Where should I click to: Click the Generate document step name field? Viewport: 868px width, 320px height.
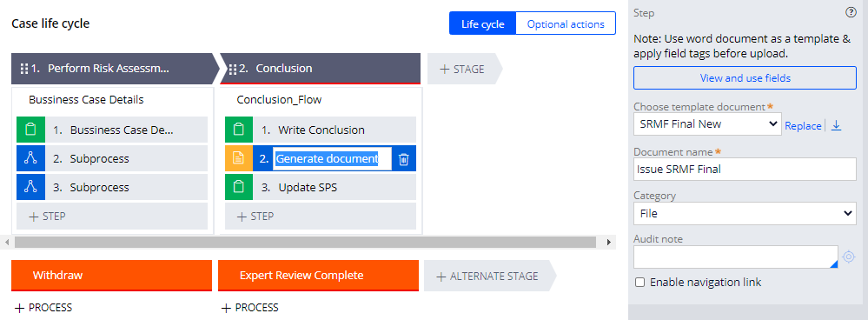[332, 159]
